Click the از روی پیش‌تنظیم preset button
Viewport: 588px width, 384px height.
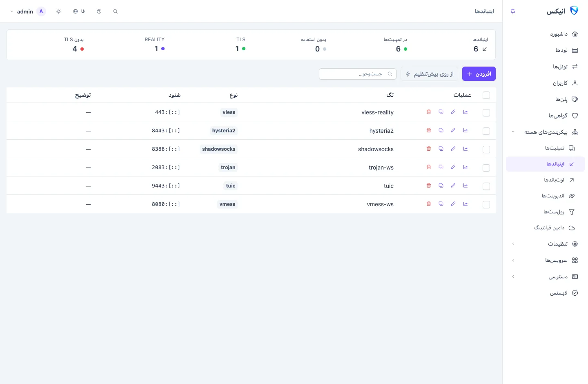pos(430,74)
